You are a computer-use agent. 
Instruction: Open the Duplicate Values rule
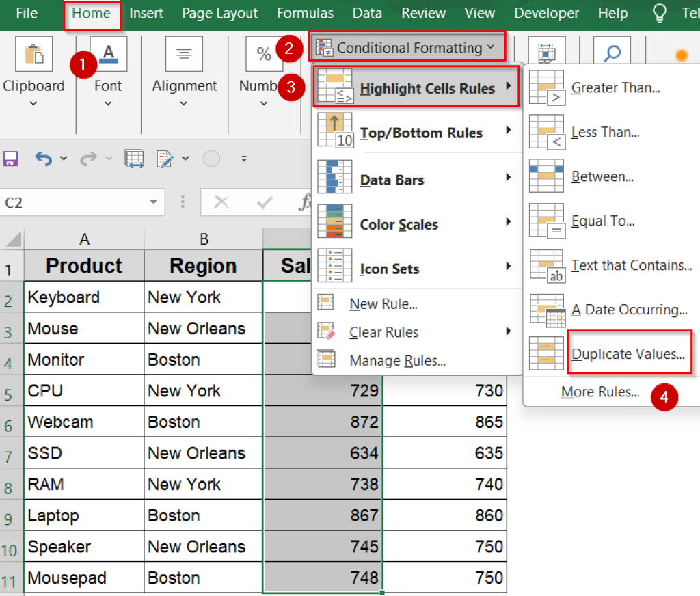click(x=629, y=354)
